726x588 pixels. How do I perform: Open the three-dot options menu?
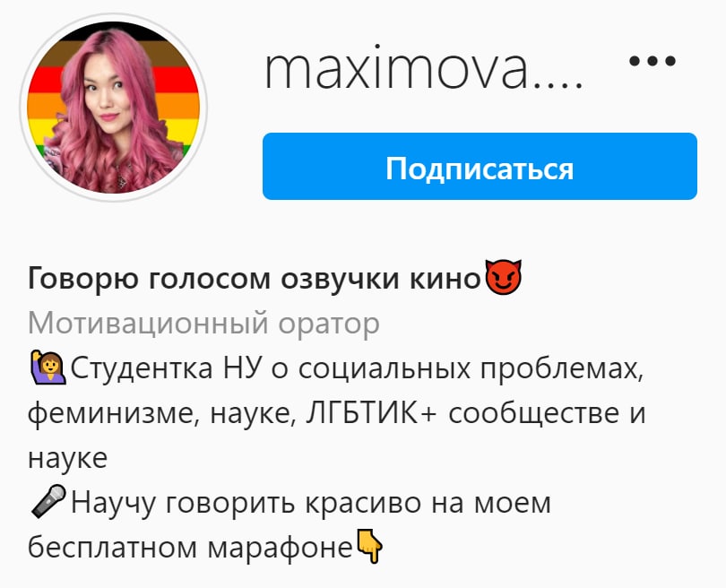point(653,61)
